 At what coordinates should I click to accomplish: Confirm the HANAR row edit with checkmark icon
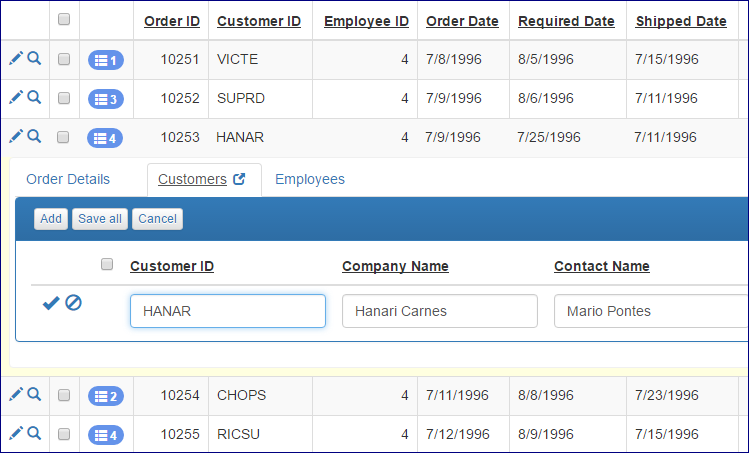(x=51, y=303)
